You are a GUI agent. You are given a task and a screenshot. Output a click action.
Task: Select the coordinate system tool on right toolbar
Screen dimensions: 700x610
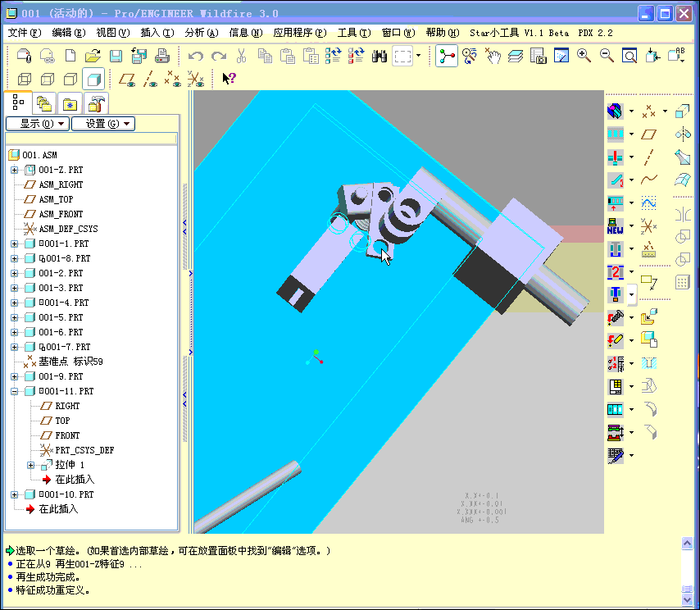pos(648,226)
